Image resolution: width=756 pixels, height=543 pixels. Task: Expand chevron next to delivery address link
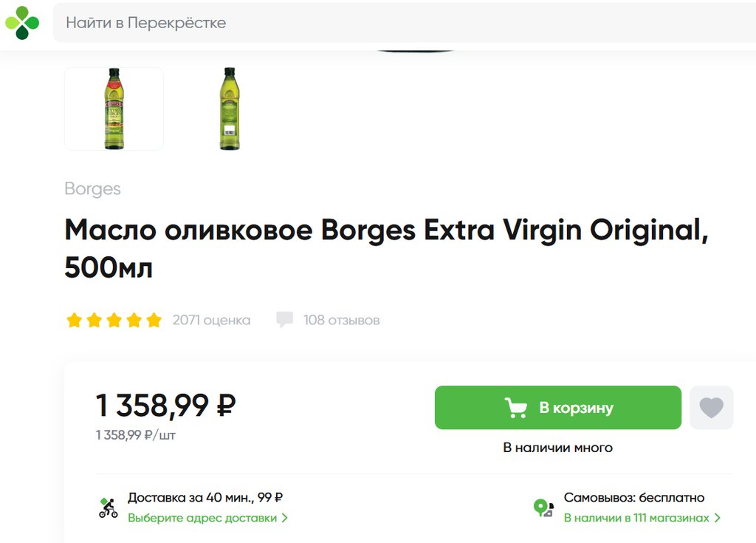coord(285,518)
